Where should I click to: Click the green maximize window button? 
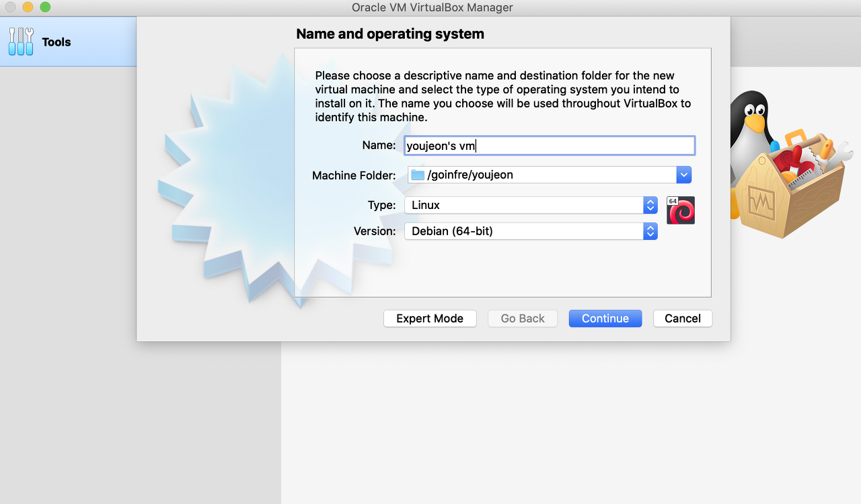(x=45, y=7)
